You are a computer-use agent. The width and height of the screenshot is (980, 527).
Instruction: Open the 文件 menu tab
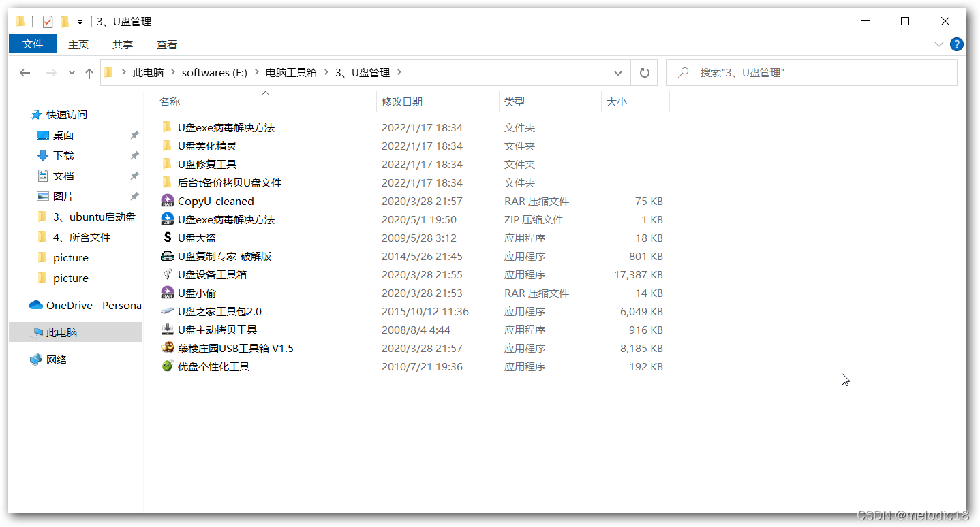pos(33,44)
